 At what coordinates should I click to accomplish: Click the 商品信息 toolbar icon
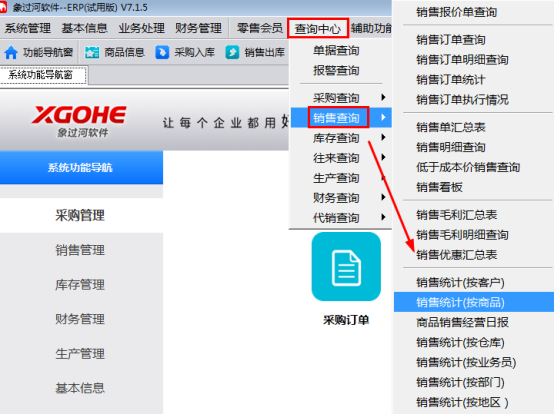tap(92, 53)
